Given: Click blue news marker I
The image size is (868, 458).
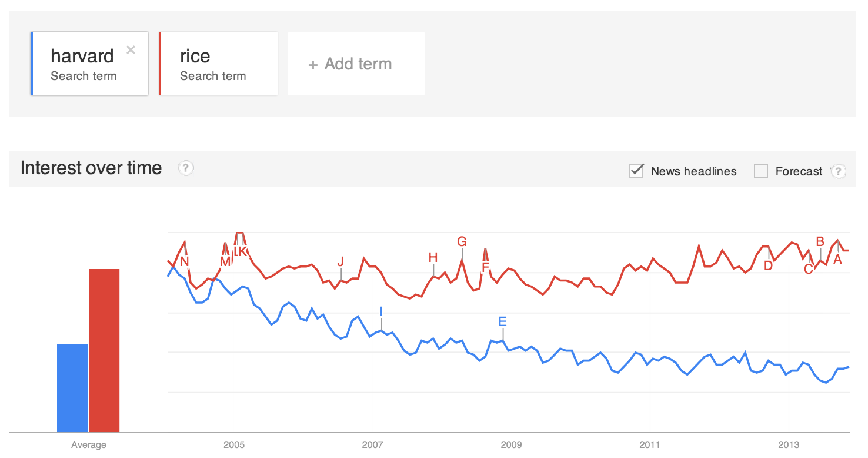Looking at the screenshot, I should [381, 311].
